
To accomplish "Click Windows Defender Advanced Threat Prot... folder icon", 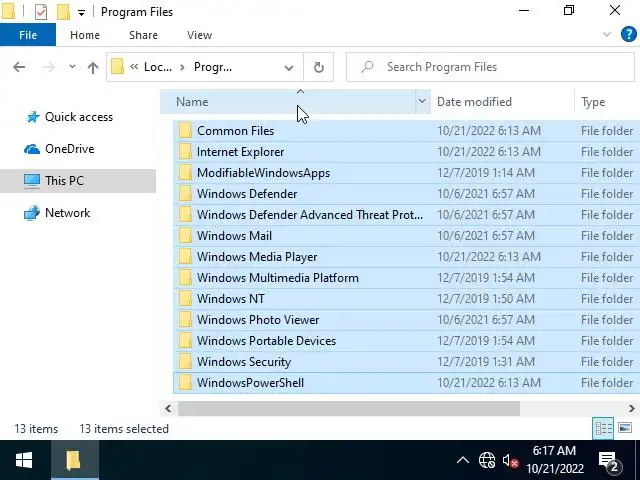I will coord(185,215).
